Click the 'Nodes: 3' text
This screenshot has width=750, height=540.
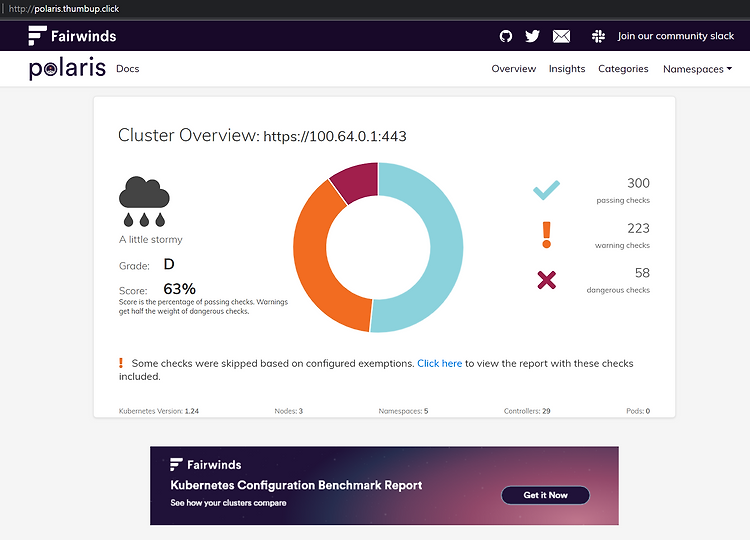point(288,411)
